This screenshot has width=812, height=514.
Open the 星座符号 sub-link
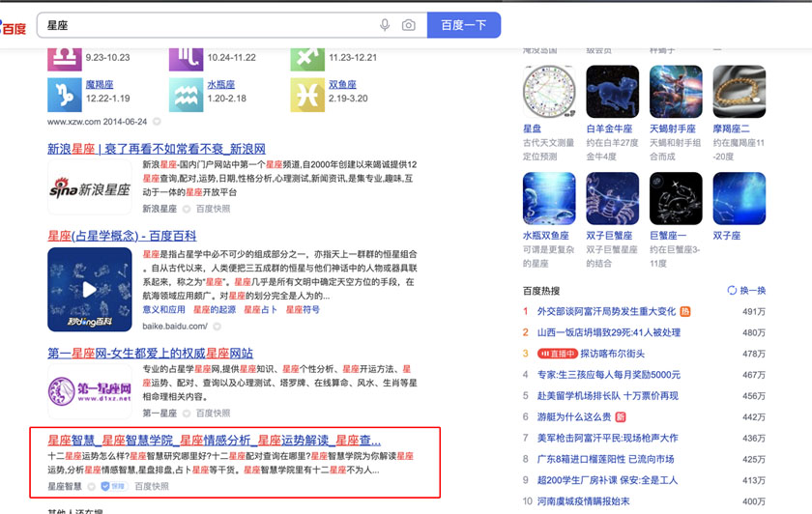click(x=303, y=309)
